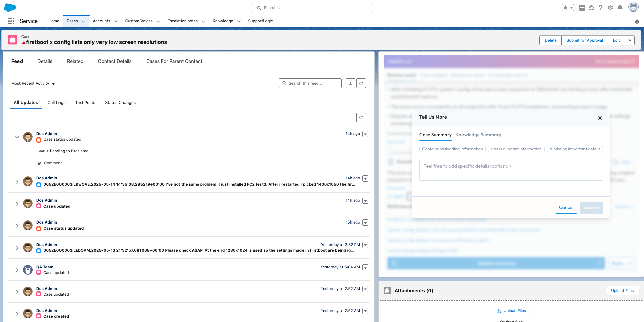
Task: Select the Case Summary dialog tab
Action: (435, 135)
